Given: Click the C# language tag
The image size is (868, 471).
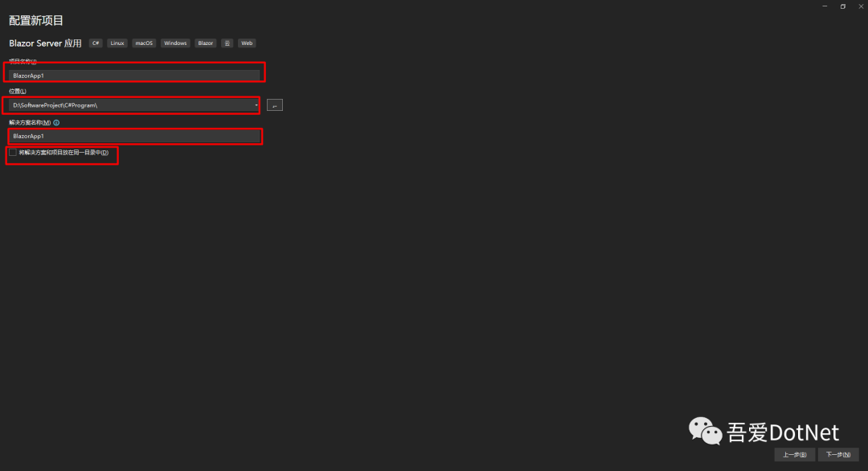Looking at the screenshot, I should [x=96, y=43].
